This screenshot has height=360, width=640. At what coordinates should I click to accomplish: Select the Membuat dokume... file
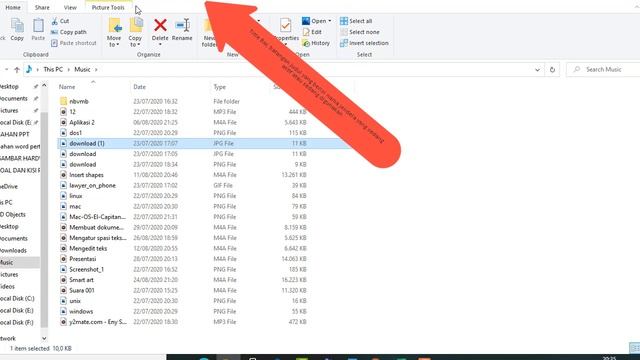tap(96, 228)
